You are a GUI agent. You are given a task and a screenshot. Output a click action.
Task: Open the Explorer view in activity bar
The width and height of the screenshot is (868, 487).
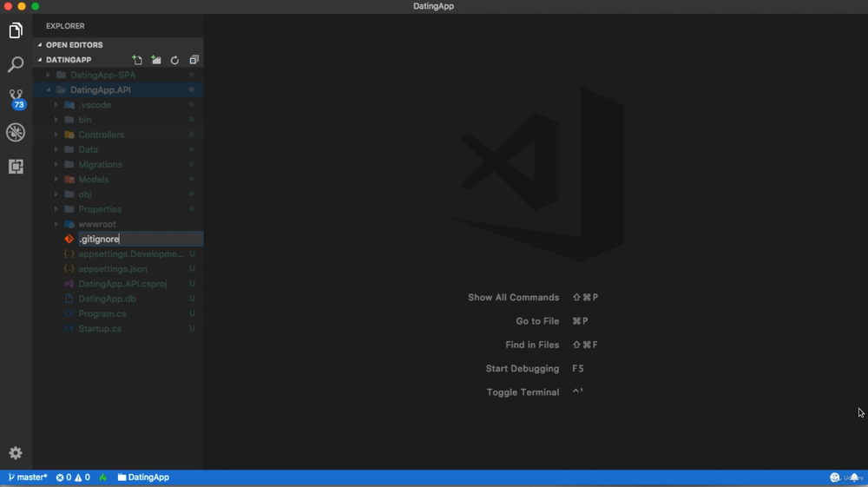[16, 30]
